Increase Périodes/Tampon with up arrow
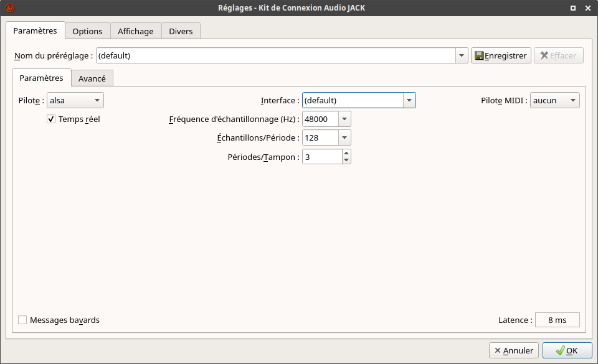The image size is (598, 364). (346, 153)
